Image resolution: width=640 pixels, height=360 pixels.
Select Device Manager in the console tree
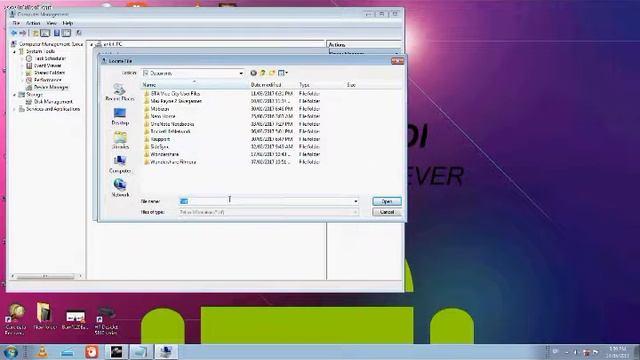tap(51, 87)
